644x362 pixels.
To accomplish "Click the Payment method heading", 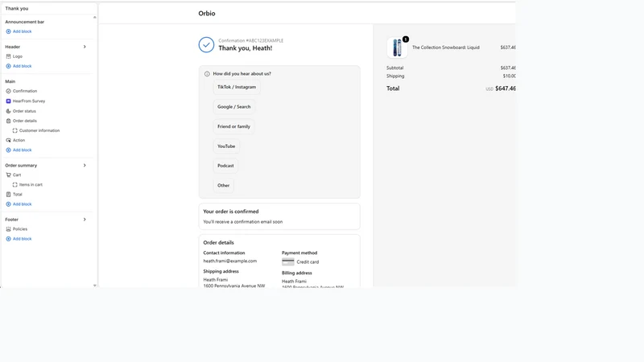I will [299, 253].
